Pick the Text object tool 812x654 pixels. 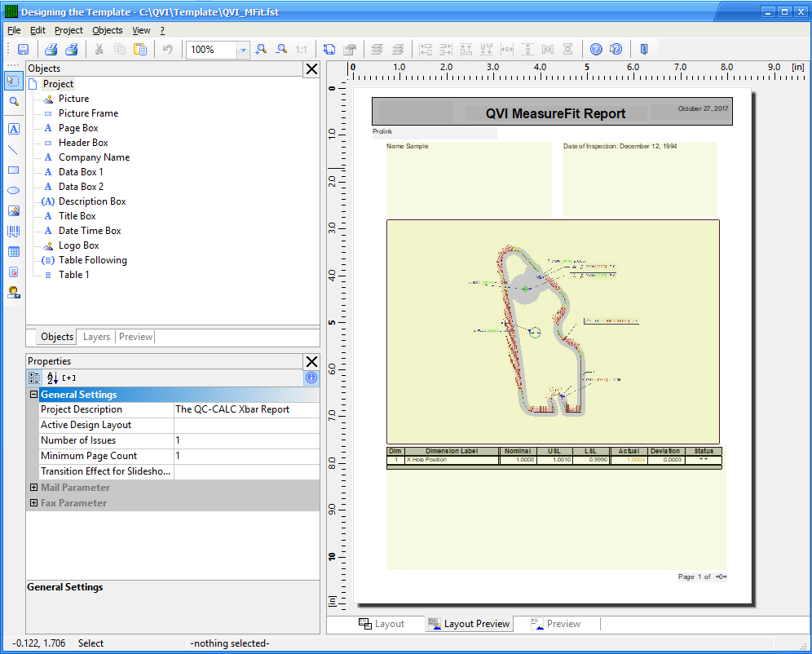14,129
